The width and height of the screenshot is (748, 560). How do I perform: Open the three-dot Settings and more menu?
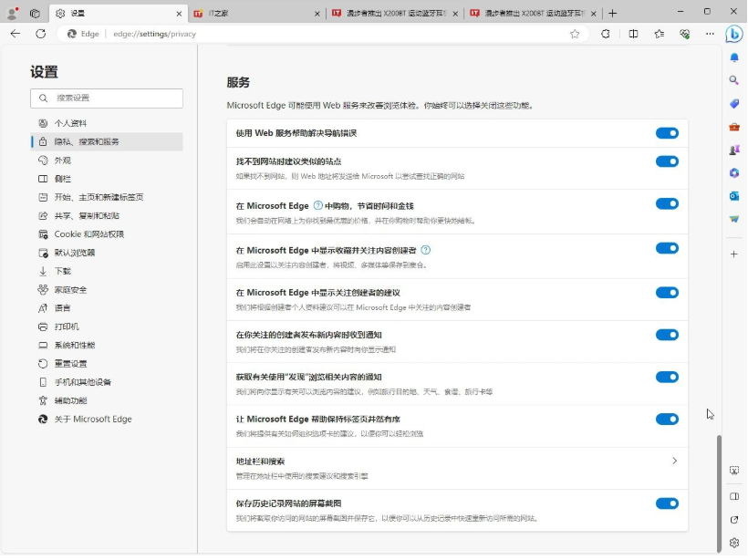710,34
